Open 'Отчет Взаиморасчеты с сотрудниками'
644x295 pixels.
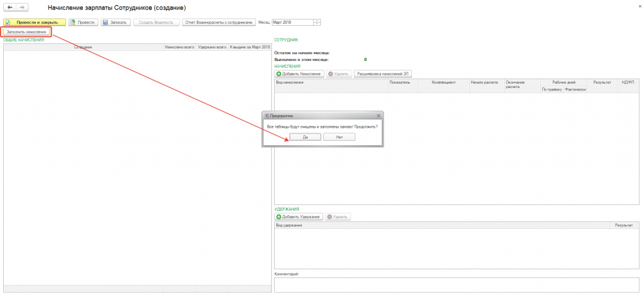pyautogui.click(x=219, y=23)
